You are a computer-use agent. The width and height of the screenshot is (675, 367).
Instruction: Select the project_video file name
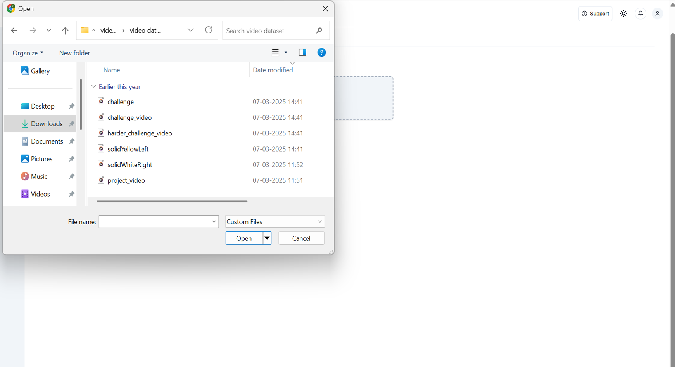[126, 181]
